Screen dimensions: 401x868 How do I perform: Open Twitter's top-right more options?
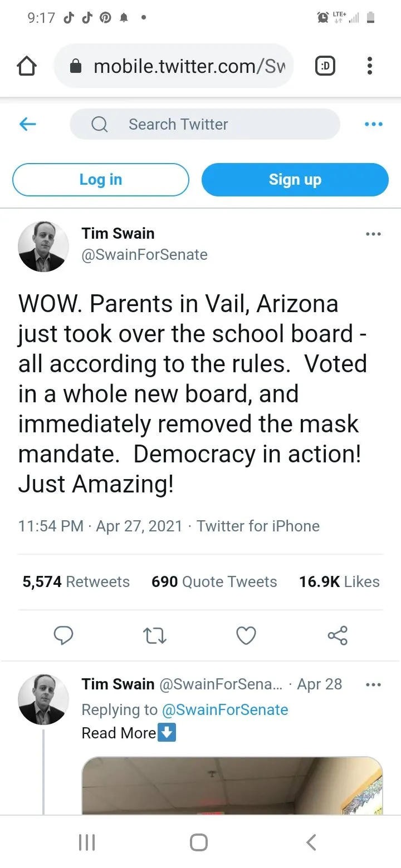pos(373,124)
